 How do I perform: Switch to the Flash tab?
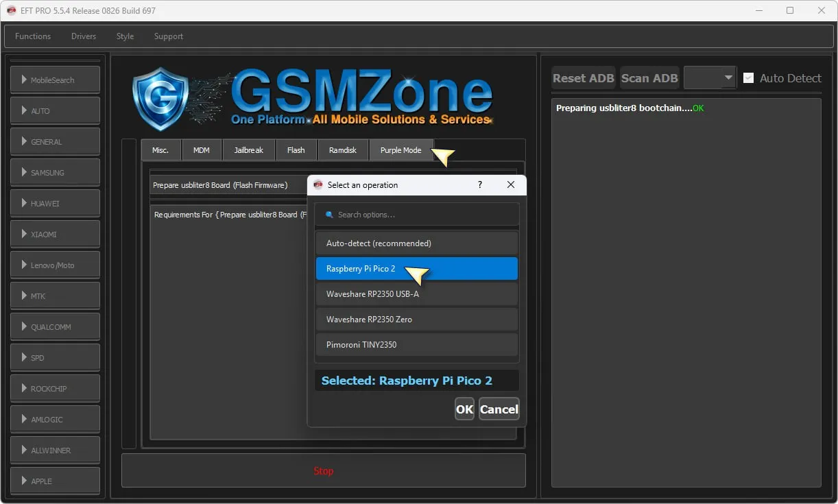296,150
